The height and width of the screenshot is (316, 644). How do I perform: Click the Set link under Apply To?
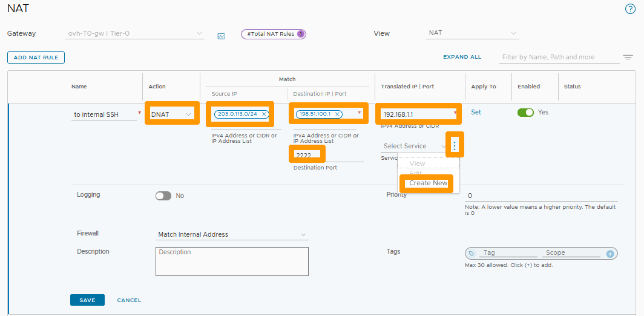[x=476, y=112]
